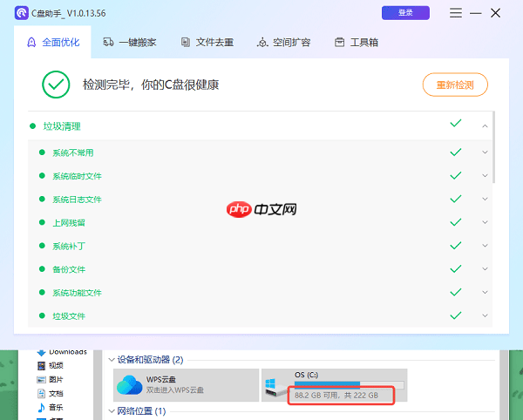
Task: Click the green checkmark on 垃圾清理 row
Action: (x=456, y=123)
